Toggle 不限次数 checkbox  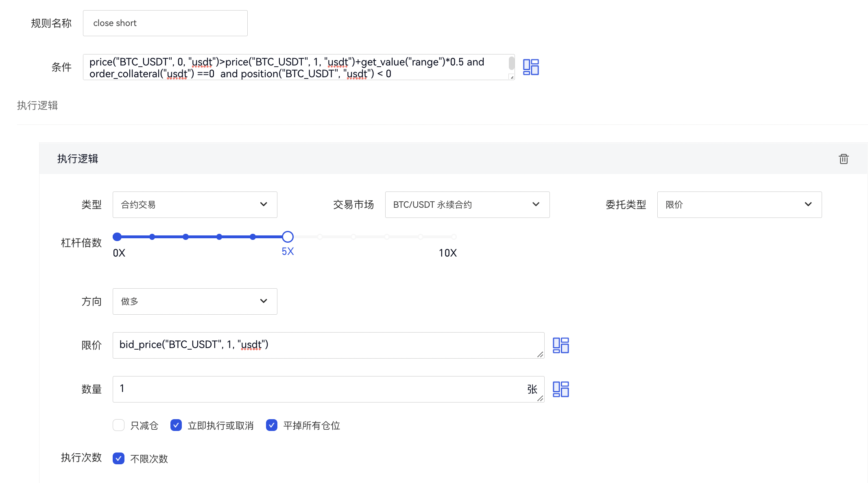pos(119,459)
